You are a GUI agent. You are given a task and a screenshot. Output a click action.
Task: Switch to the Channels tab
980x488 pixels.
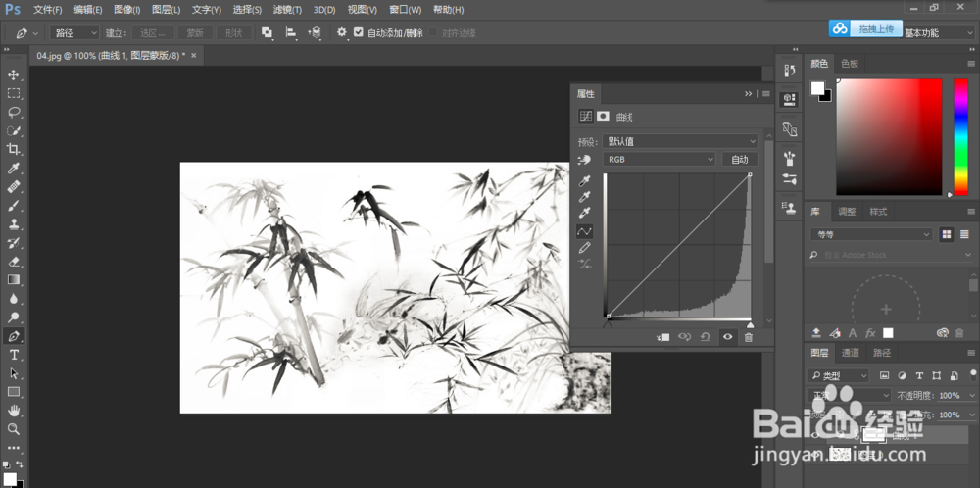click(x=850, y=353)
